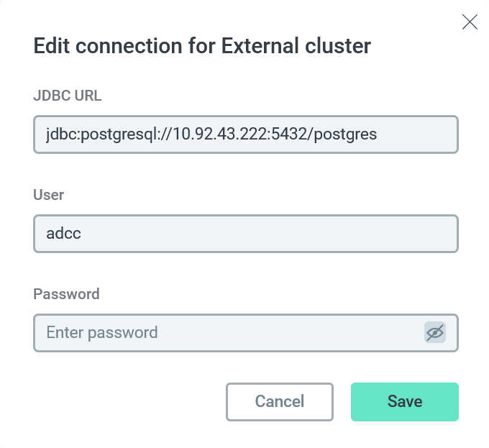
Task: Click the dialog title heading text
Action: tap(202, 47)
